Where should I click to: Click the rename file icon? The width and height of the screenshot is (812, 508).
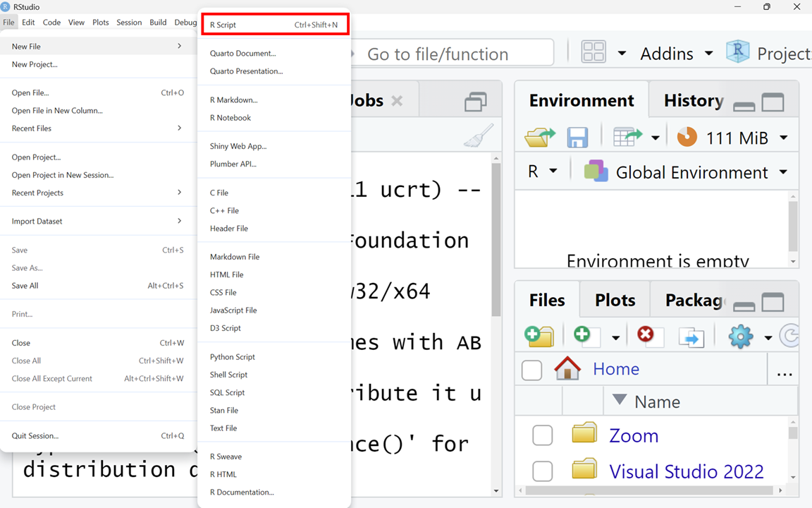tap(691, 337)
